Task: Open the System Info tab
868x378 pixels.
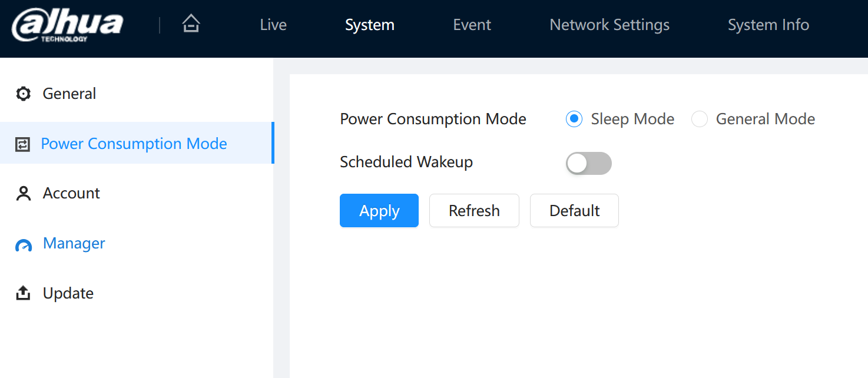Action: [768, 25]
